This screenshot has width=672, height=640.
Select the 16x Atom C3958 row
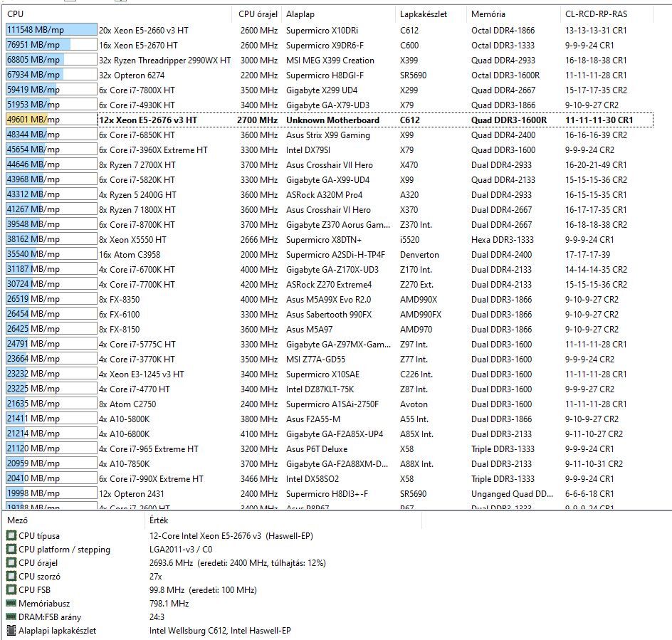coord(329,254)
